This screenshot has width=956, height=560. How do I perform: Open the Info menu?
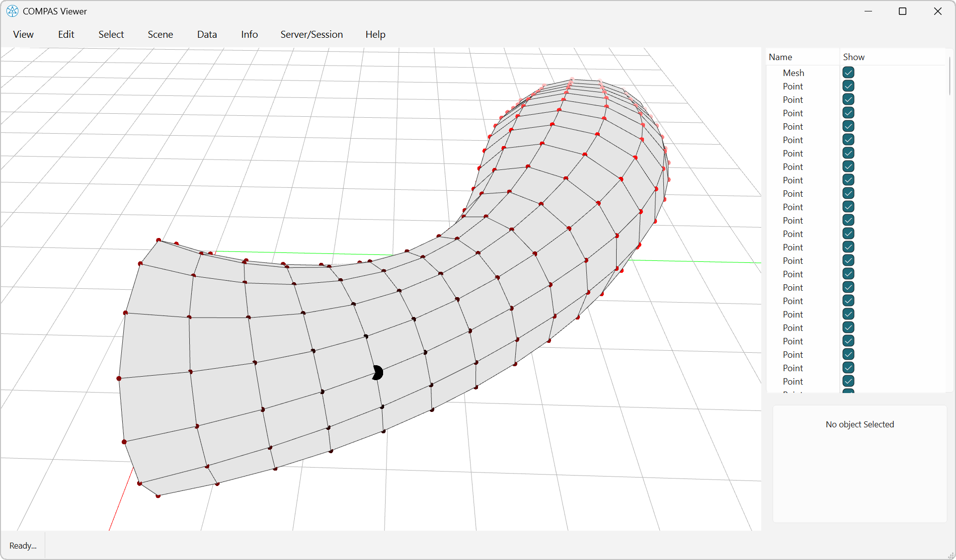(x=249, y=34)
